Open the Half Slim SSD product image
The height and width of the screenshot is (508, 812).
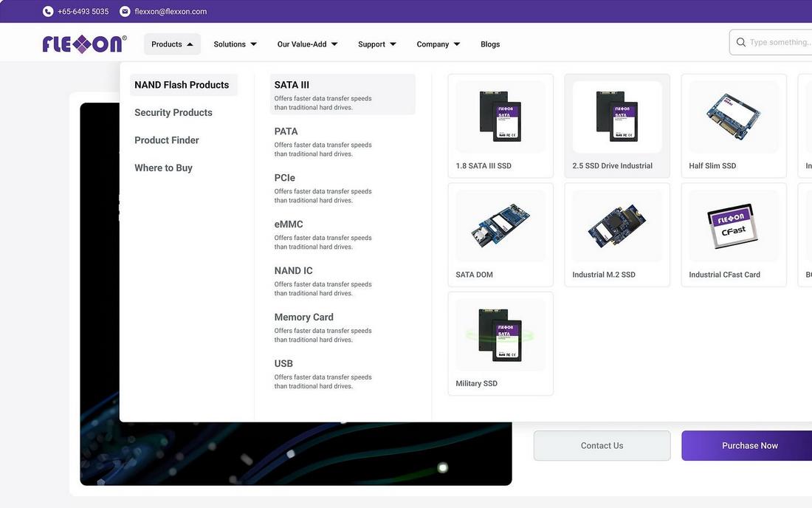733,117
